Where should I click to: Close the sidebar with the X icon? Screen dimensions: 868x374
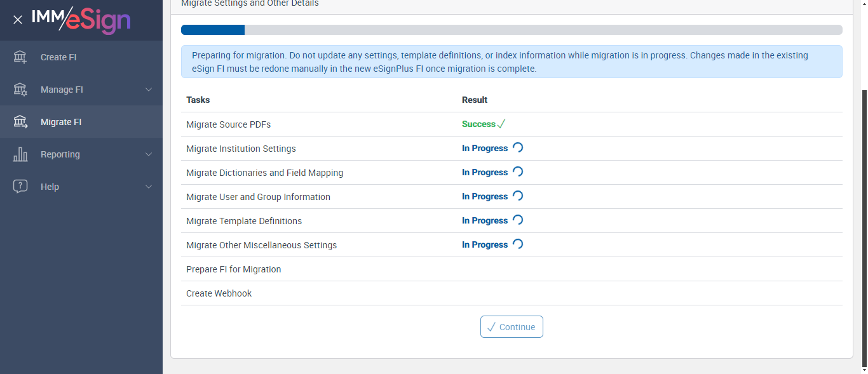(x=18, y=20)
